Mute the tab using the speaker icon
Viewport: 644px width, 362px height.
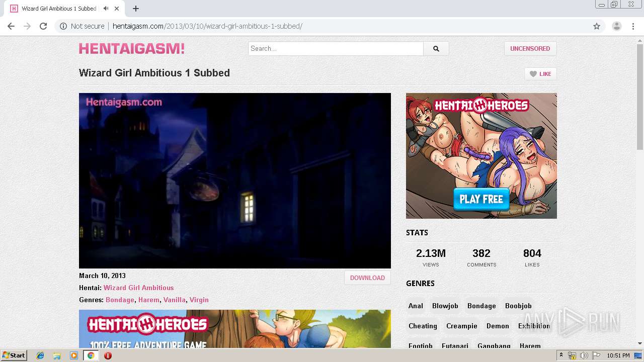click(x=106, y=9)
